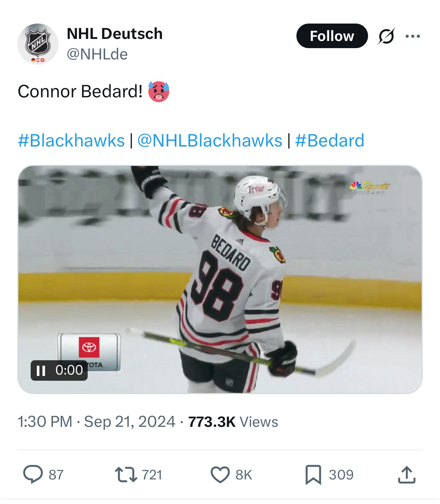Image resolution: width=440 pixels, height=504 pixels.
Task: Bookmark this post
Action: pos(313,475)
